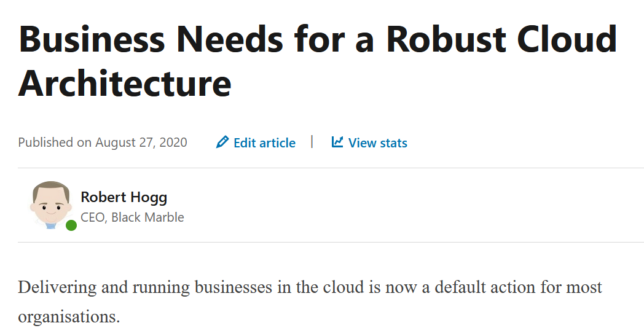Image resolution: width=644 pixels, height=331 pixels.
Task: Click the CEO, Black Marble subtitle
Action: [x=132, y=217]
